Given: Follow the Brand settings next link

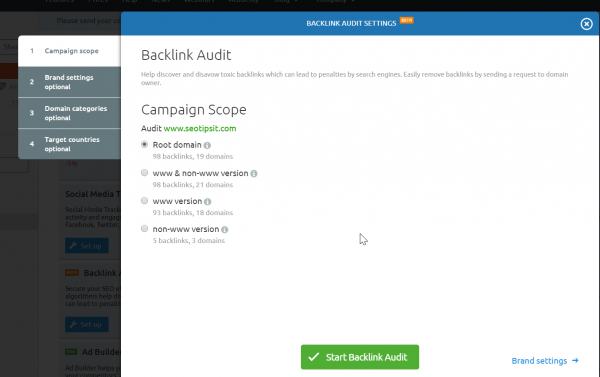Looking at the screenshot, I should click(545, 361).
